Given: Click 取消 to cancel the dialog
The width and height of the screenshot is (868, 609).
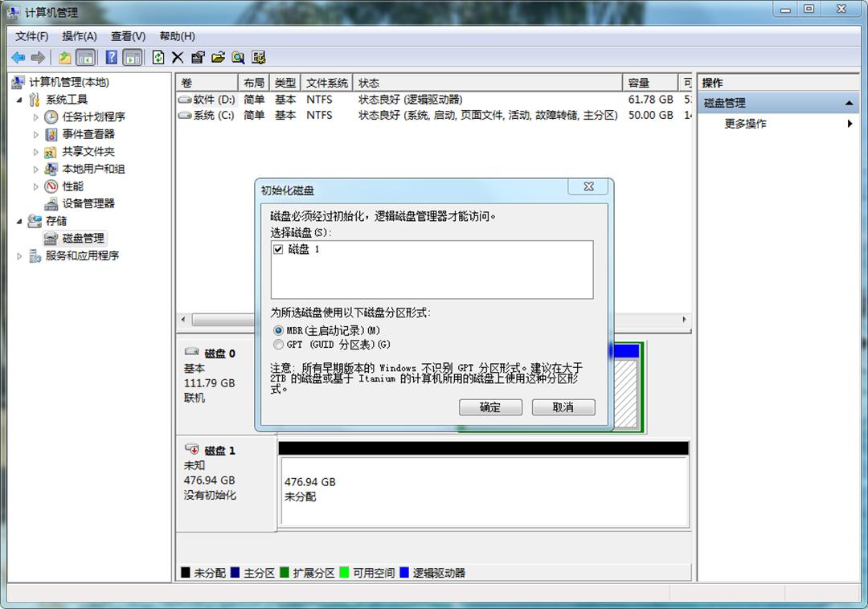Looking at the screenshot, I should point(563,407).
